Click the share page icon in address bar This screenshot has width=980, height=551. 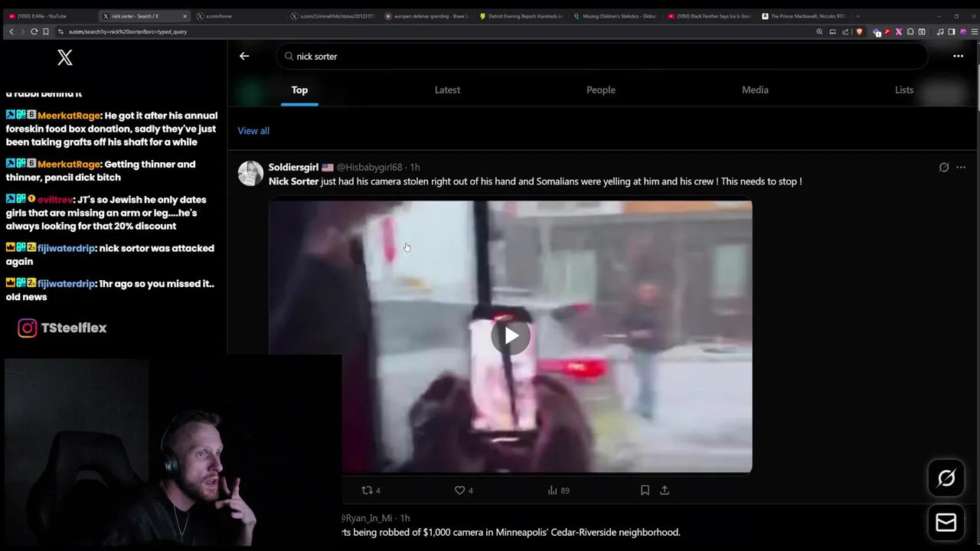845,31
